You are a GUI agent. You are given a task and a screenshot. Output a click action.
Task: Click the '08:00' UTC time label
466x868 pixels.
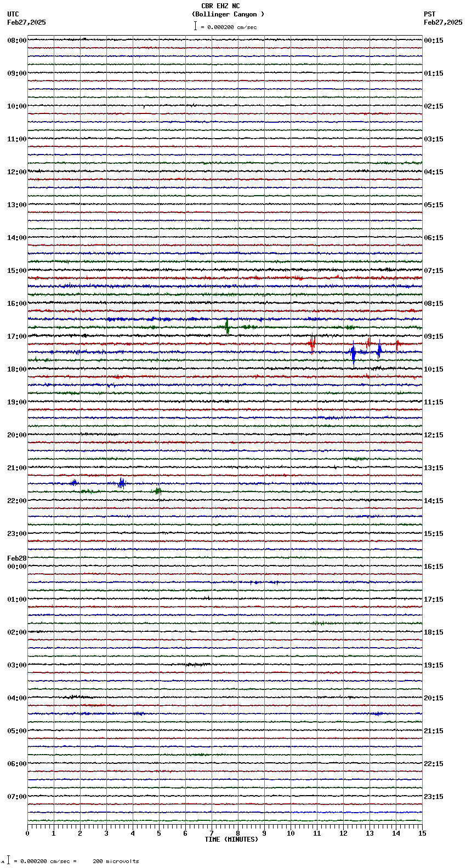tap(16, 41)
